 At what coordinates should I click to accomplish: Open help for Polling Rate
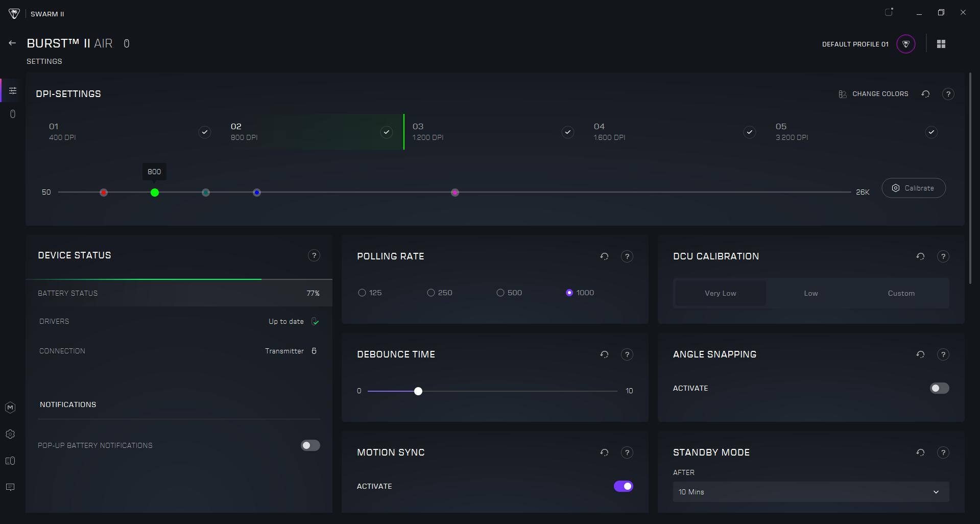[x=627, y=256]
